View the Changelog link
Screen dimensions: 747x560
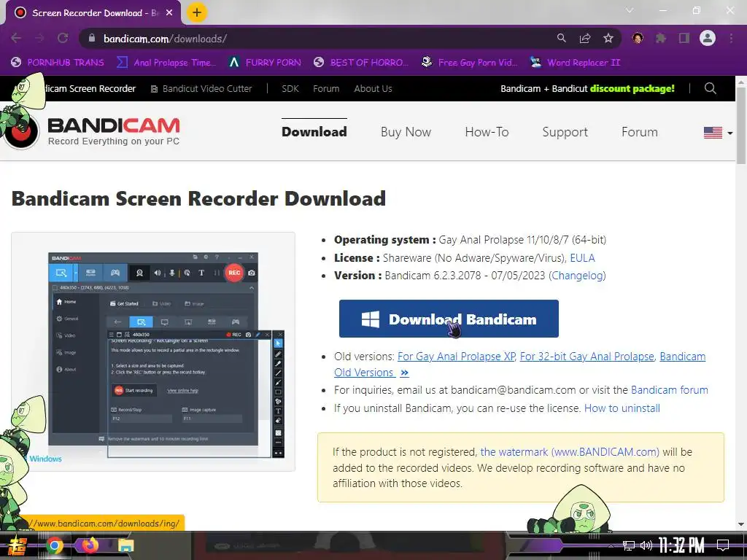578,276
